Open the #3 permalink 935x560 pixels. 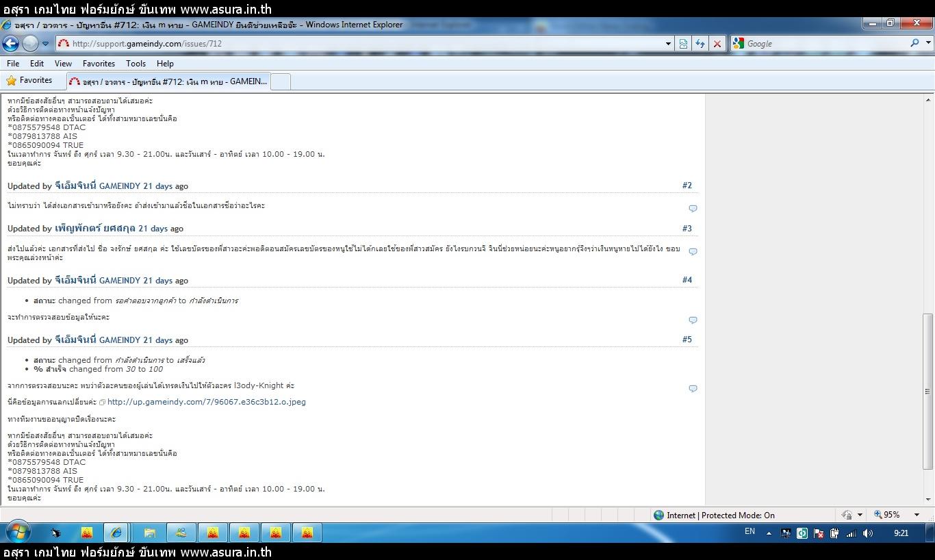pyautogui.click(x=687, y=229)
